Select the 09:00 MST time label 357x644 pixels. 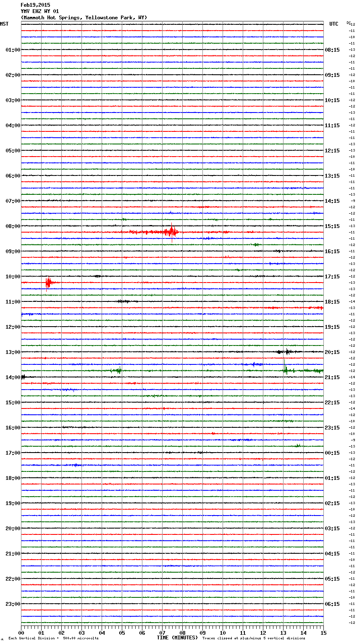pyautogui.click(x=13, y=251)
